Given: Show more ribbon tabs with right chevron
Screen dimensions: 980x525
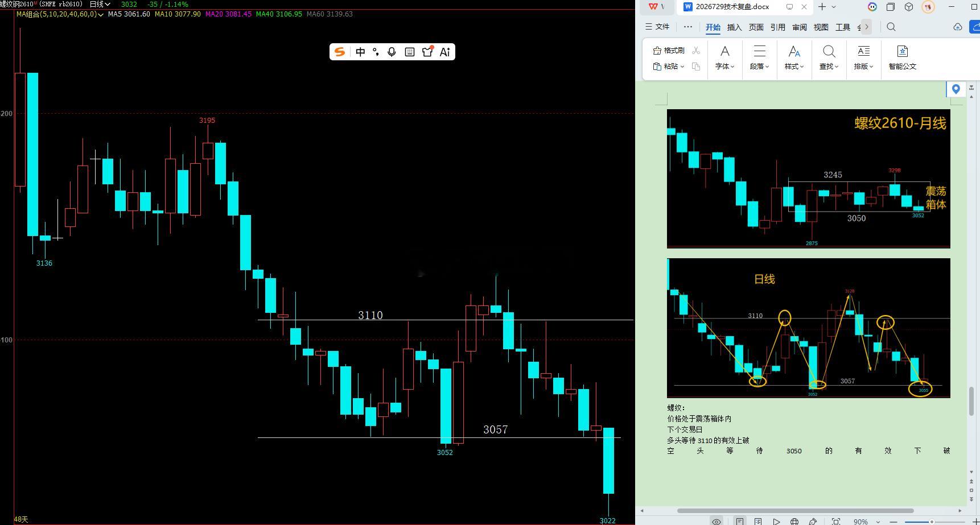Looking at the screenshot, I should pos(867,27).
